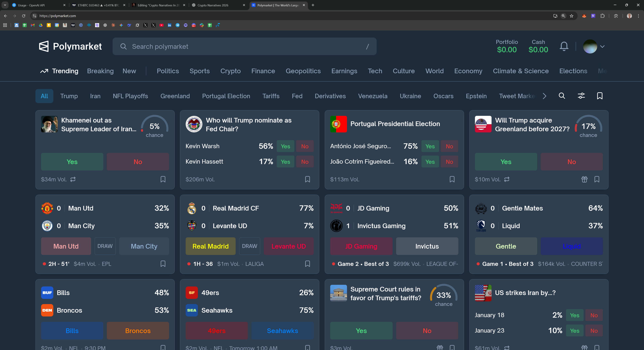Open the browser tab search dropdown
Image resolution: width=644 pixels, height=350 pixels.
5,5
